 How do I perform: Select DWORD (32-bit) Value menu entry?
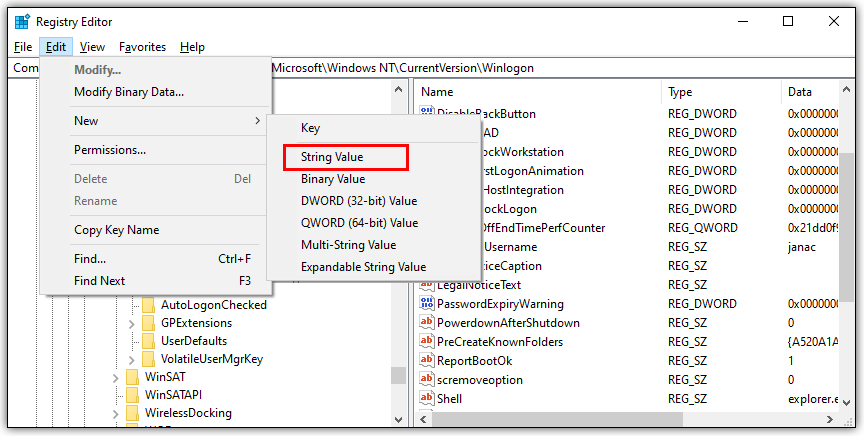click(358, 201)
